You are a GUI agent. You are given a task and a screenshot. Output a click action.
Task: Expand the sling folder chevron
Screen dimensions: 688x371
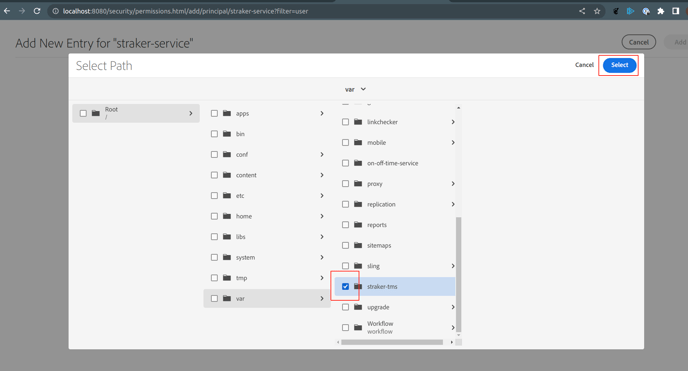click(x=453, y=266)
